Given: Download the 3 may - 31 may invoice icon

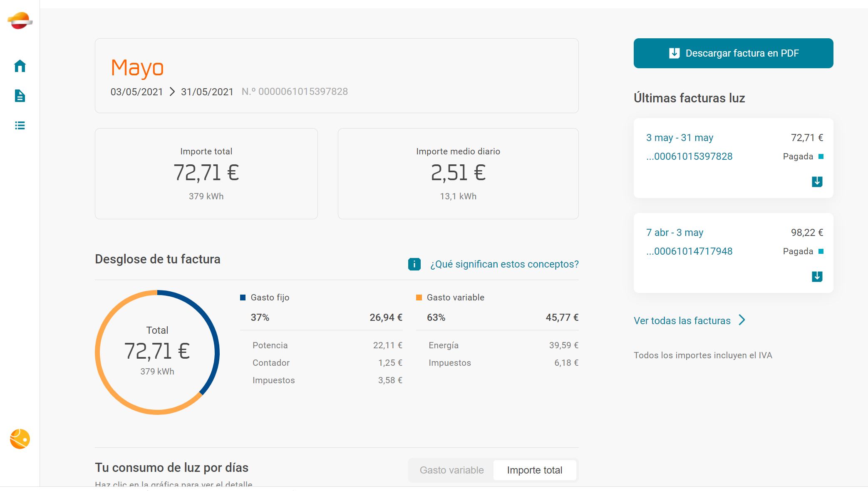Looking at the screenshot, I should (817, 182).
